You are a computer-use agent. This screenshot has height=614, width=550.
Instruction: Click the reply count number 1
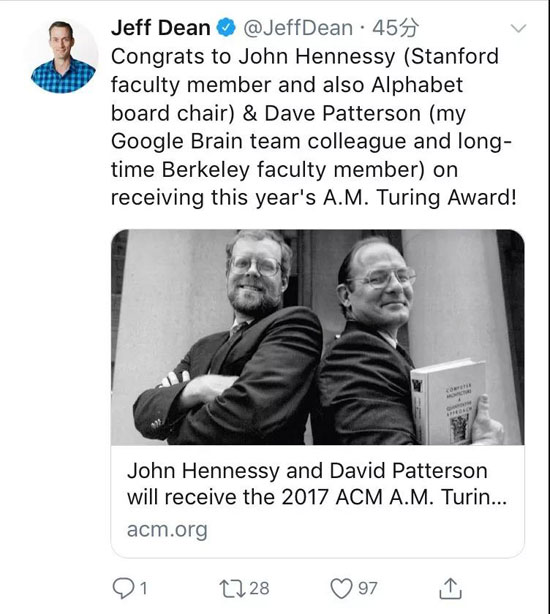coord(144,589)
